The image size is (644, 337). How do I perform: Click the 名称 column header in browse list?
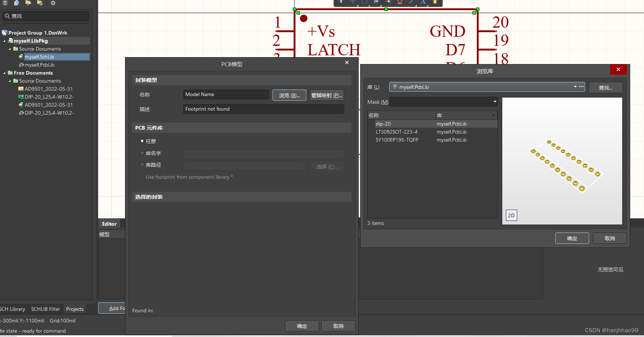(x=401, y=115)
